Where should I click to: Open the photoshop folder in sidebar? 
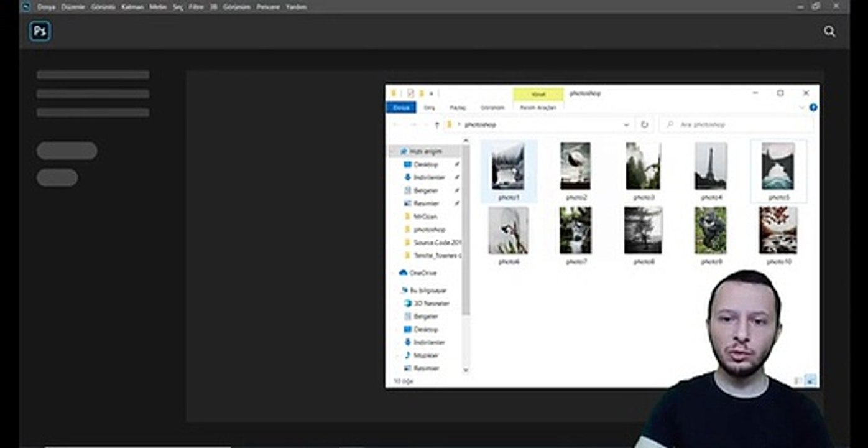429,230
